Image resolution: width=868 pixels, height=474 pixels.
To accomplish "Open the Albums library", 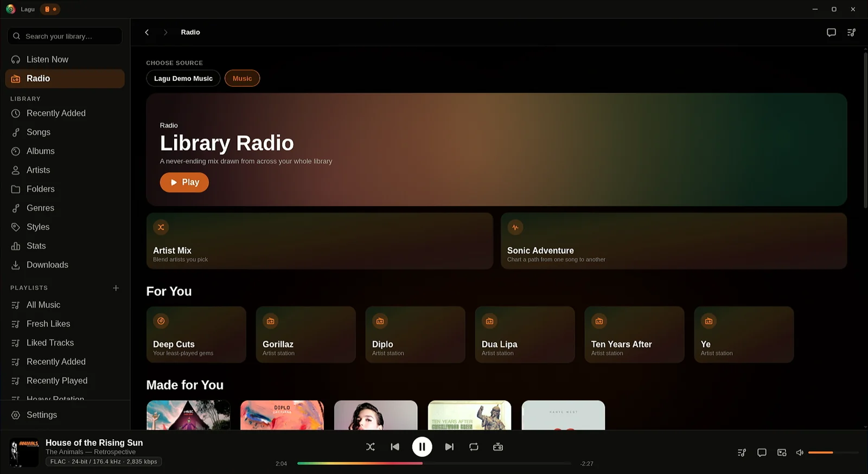I will coord(65,151).
